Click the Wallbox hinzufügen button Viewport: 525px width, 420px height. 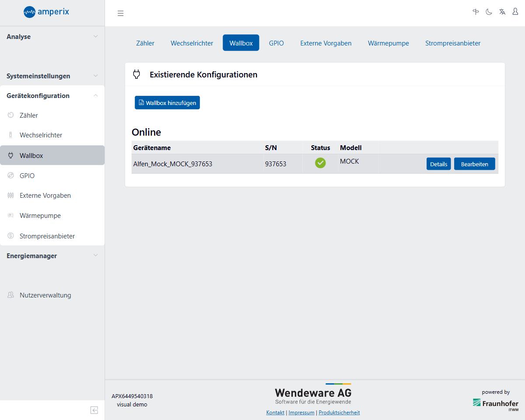click(x=167, y=103)
